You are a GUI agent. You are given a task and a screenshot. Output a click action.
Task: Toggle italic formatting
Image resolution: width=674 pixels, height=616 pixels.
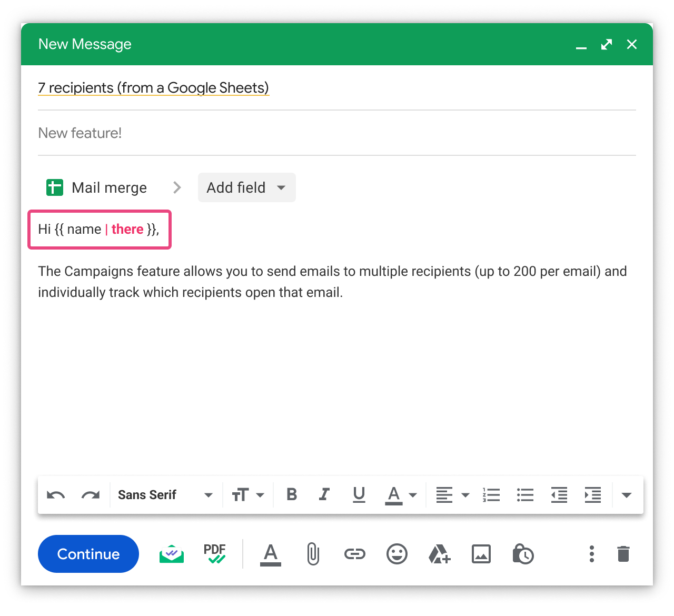[324, 495]
